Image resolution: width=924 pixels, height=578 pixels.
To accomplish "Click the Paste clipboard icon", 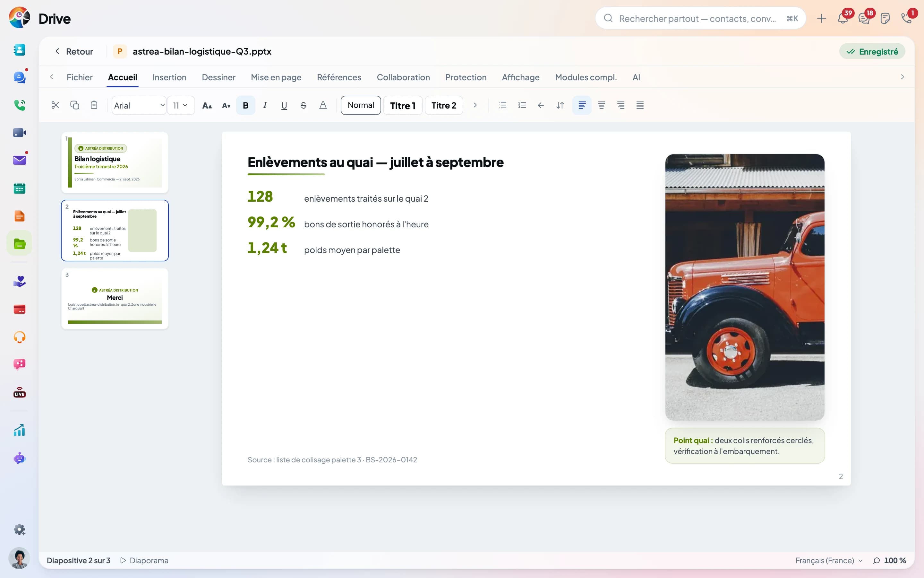I will click(x=94, y=105).
